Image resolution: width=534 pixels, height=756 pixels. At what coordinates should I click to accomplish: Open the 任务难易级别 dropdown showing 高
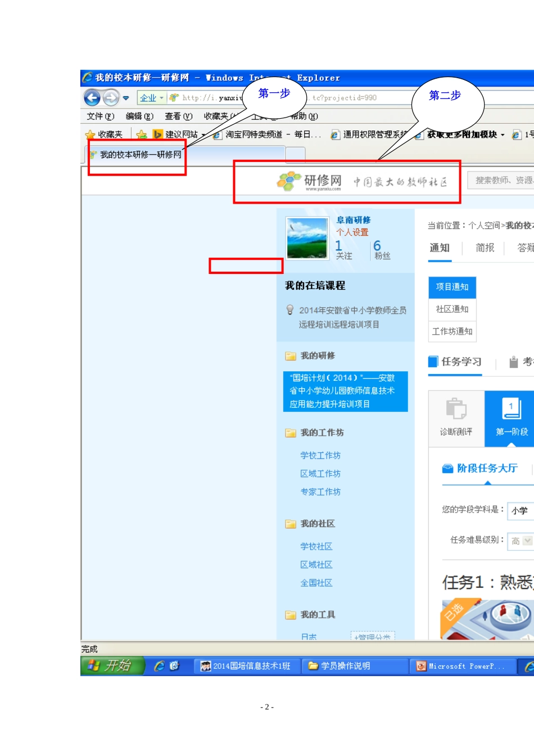[x=521, y=541]
